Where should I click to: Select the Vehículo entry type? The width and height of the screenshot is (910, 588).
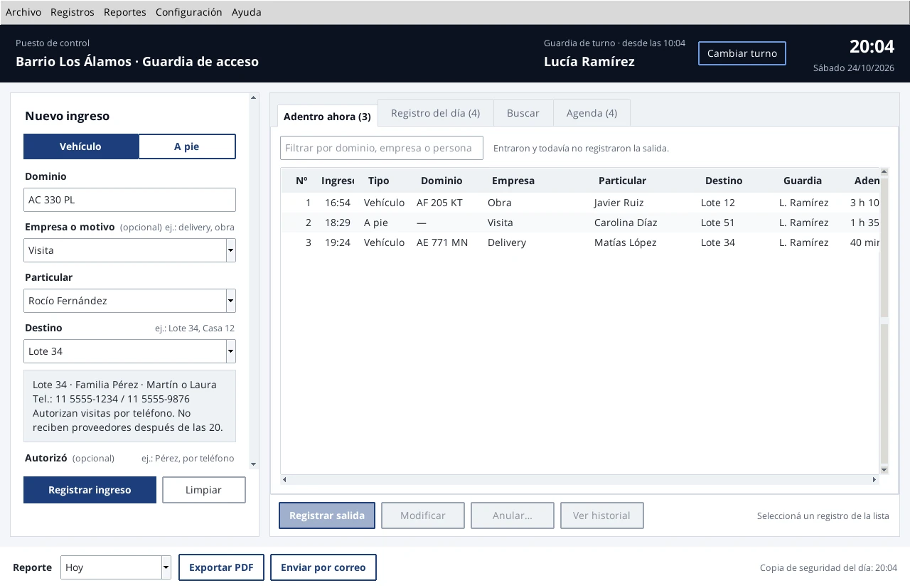click(81, 146)
